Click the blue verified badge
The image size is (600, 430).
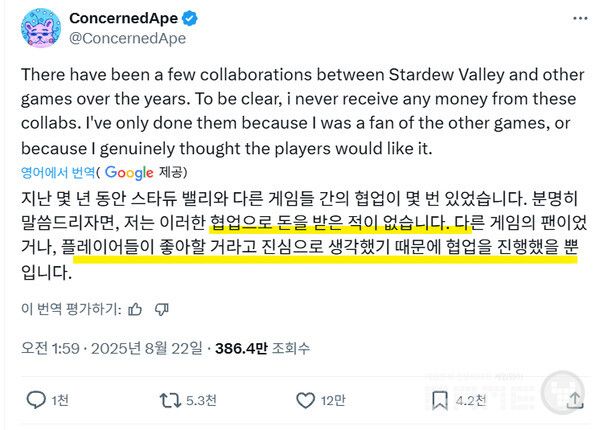tap(193, 19)
